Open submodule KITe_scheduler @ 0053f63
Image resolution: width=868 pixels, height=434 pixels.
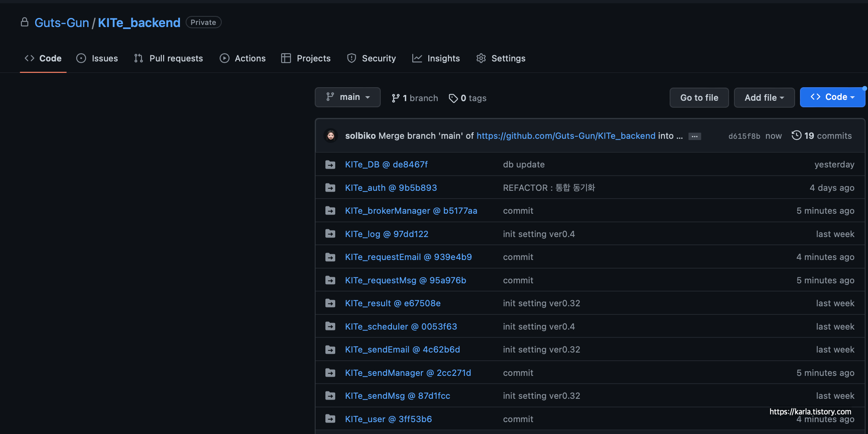401,326
